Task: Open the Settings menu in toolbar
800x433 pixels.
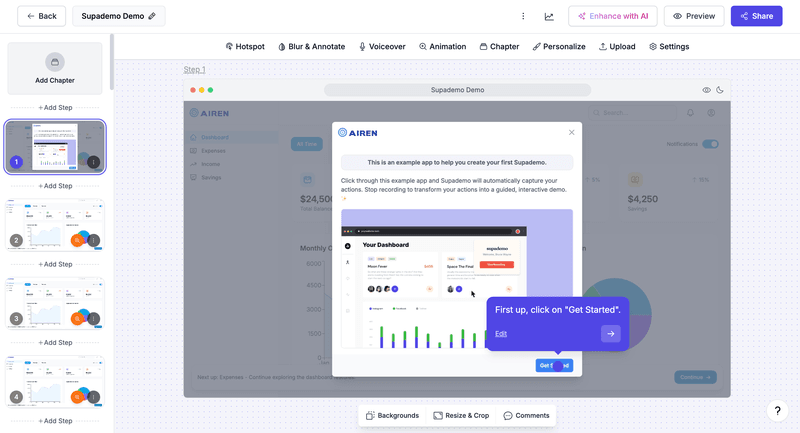Action: [668, 46]
